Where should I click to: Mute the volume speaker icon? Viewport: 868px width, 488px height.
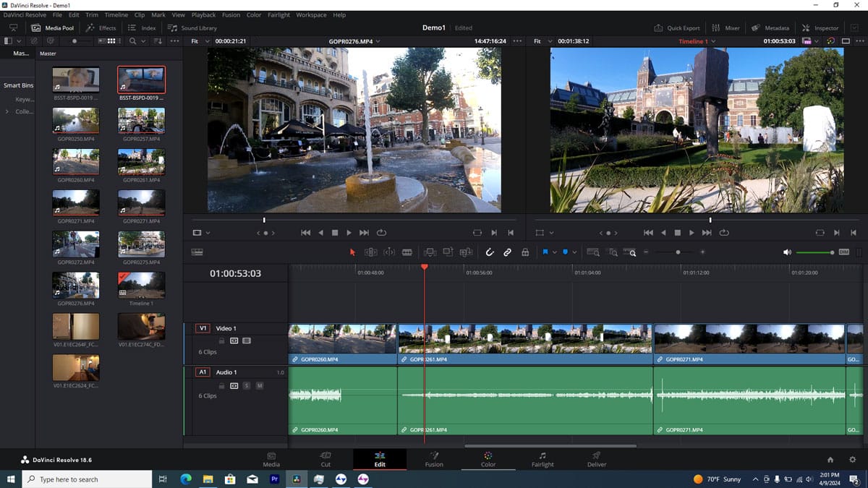click(x=787, y=252)
